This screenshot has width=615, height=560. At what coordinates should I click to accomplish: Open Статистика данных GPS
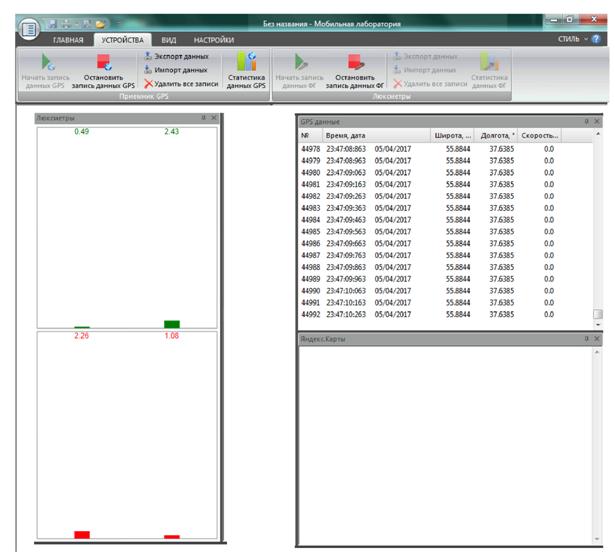click(246, 71)
